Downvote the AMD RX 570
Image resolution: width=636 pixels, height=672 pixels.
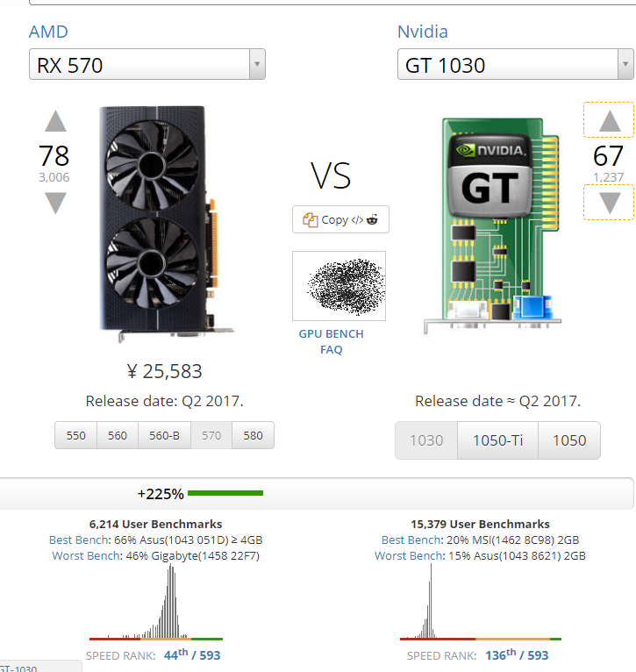(55, 204)
